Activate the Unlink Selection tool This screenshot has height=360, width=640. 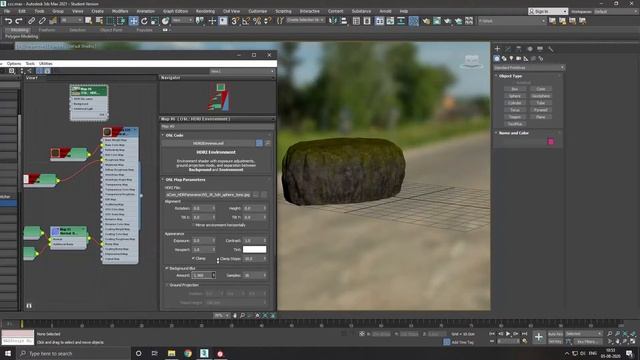point(42,21)
